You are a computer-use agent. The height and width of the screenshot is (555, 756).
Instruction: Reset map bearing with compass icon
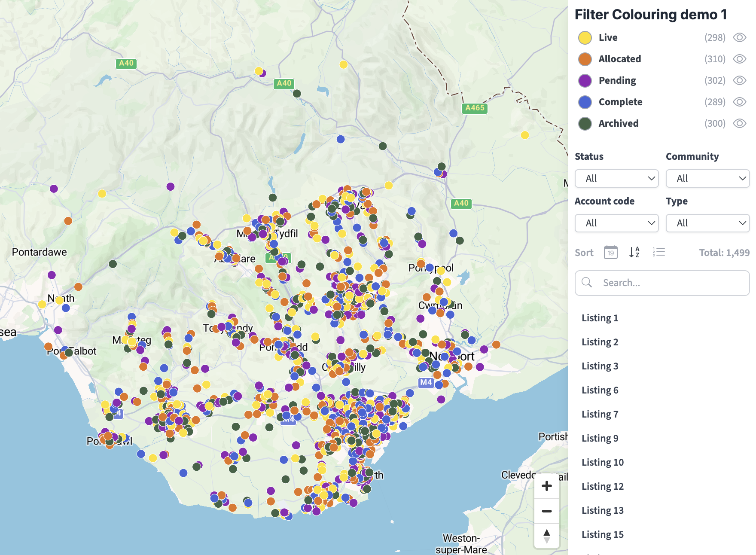point(546,536)
